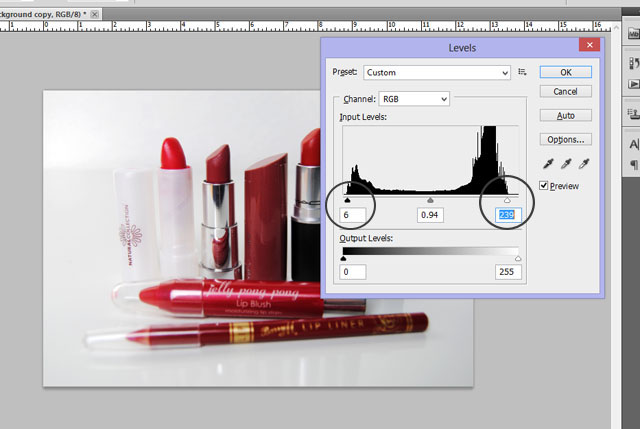The width and height of the screenshot is (640, 429).
Task: Open the preset options menu icon
Action: click(522, 72)
